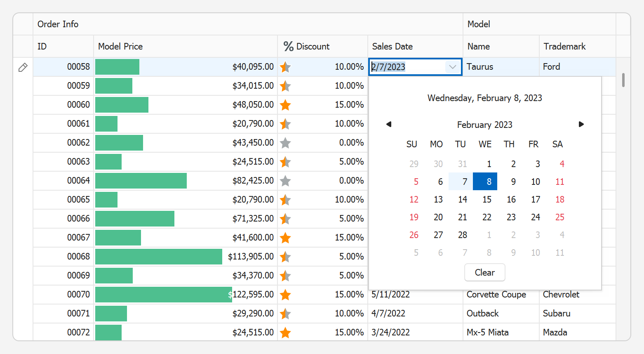Click the orange star in row 00072
The height and width of the screenshot is (354, 644).
[x=285, y=333]
